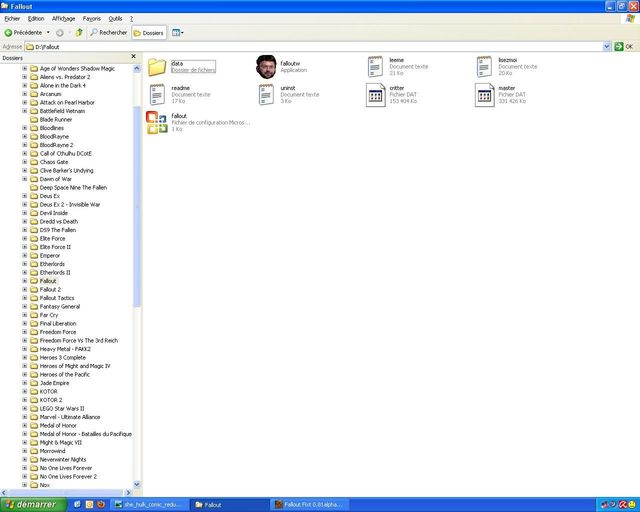Open the data folder icon
This screenshot has height=512, width=640.
[157, 67]
